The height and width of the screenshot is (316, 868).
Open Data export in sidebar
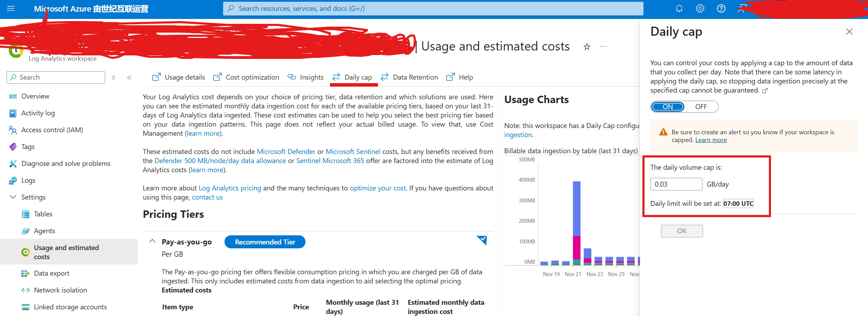[x=51, y=273]
